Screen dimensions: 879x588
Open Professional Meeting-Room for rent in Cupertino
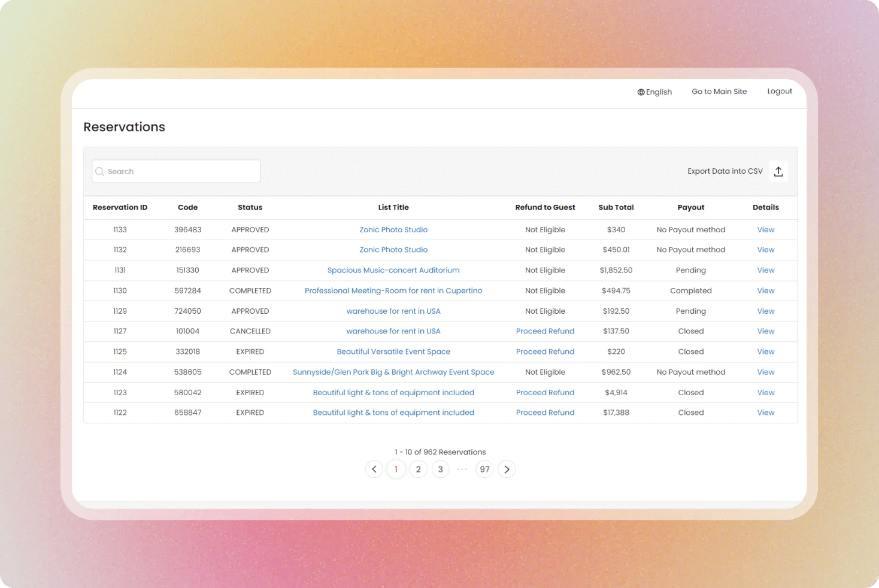point(393,291)
